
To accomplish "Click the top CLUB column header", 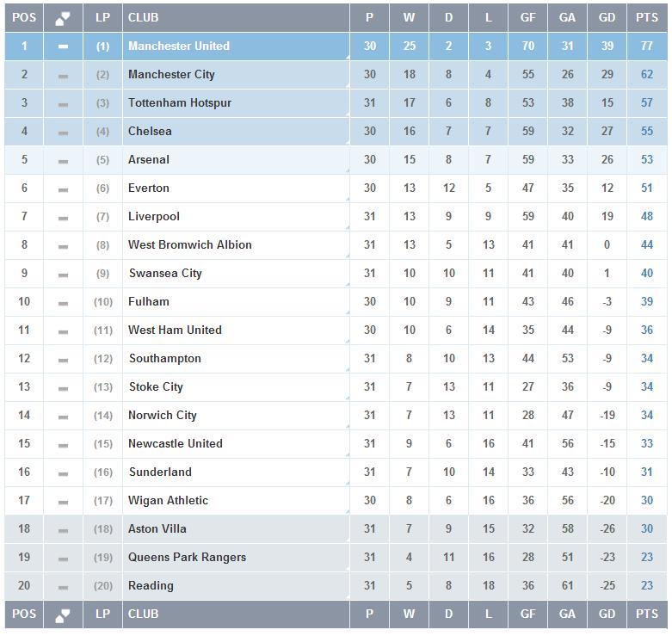I will [x=143, y=17].
